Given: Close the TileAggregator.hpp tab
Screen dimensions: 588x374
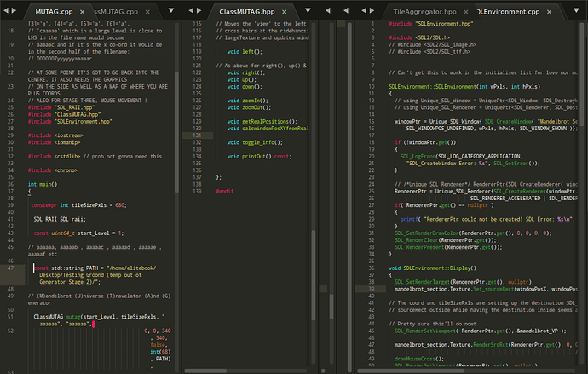Looking at the screenshot, I should click(466, 12).
